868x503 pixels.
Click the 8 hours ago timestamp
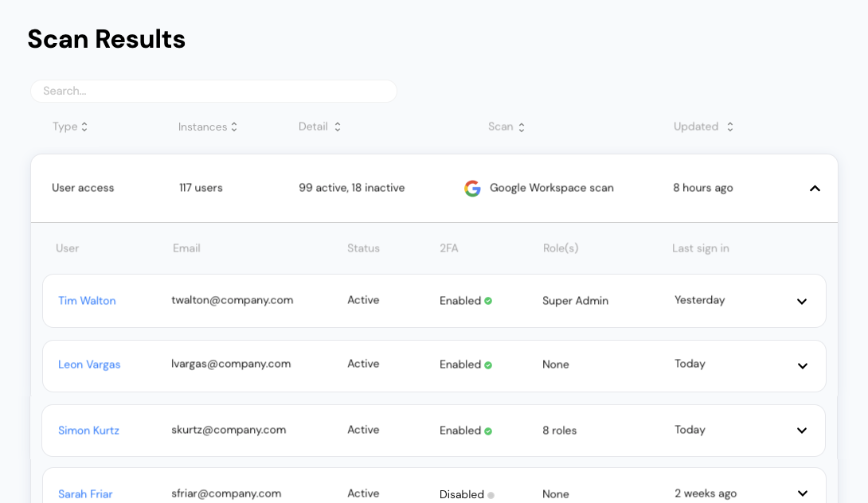(702, 188)
